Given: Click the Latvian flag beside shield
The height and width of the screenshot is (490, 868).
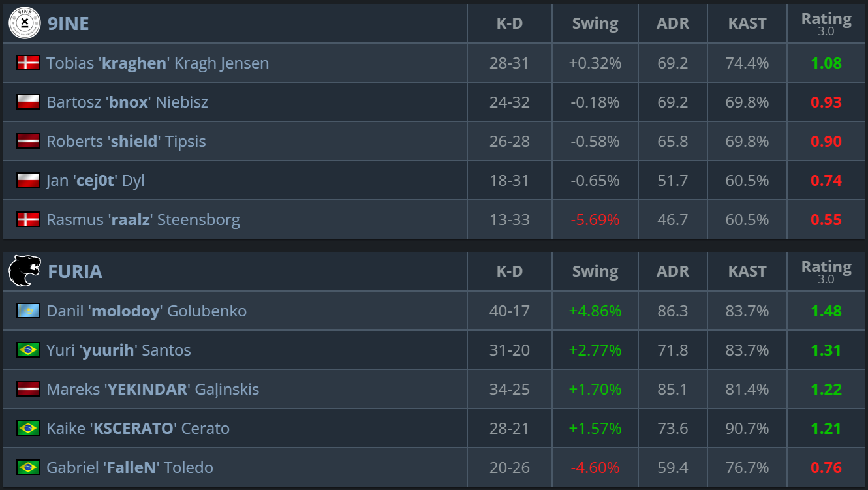Looking at the screenshot, I should point(28,141).
